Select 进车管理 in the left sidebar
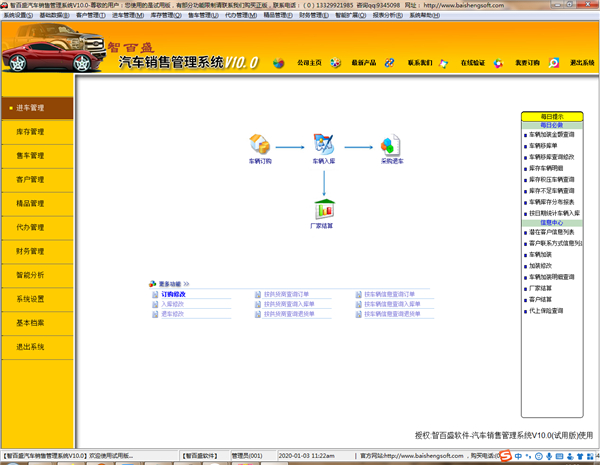600x465 pixels. (38, 108)
